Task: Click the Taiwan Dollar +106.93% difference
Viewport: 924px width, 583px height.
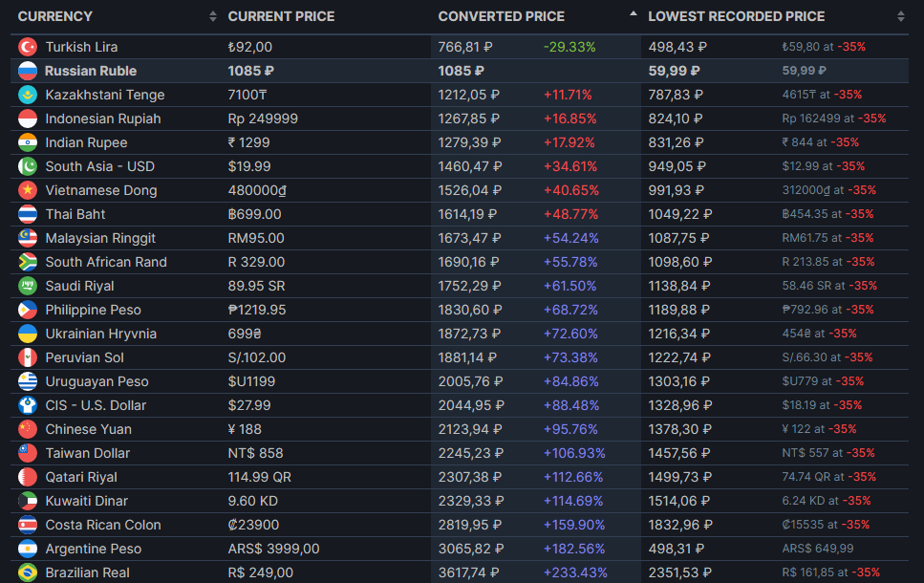Action: coord(574,453)
